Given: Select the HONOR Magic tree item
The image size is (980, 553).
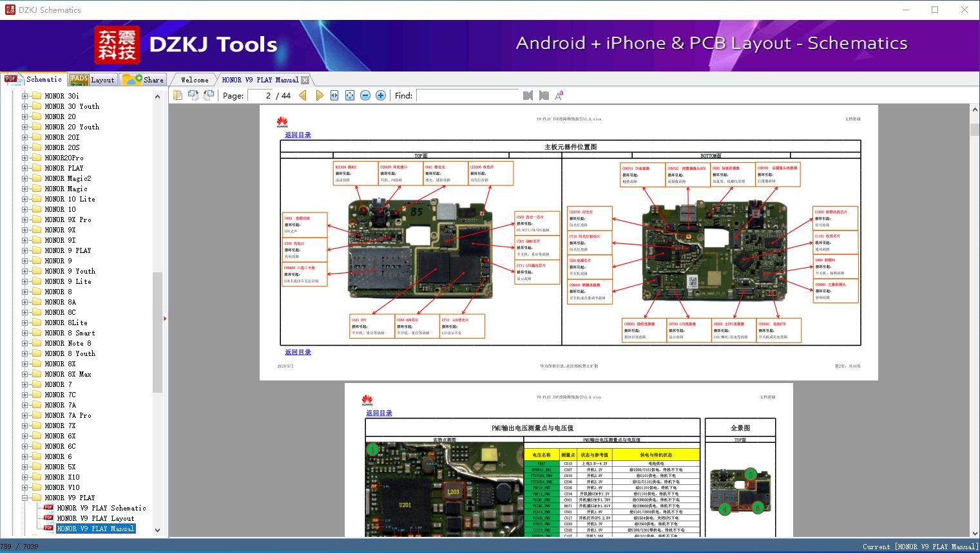Looking at the screenshot, I should tap(66, 189).
